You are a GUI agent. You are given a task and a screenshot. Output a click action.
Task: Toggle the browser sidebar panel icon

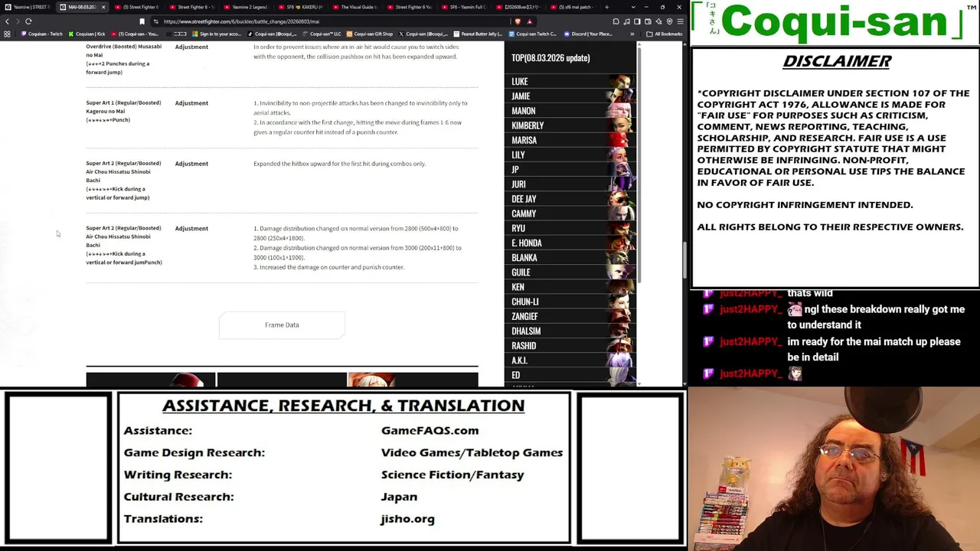(637, 21)
